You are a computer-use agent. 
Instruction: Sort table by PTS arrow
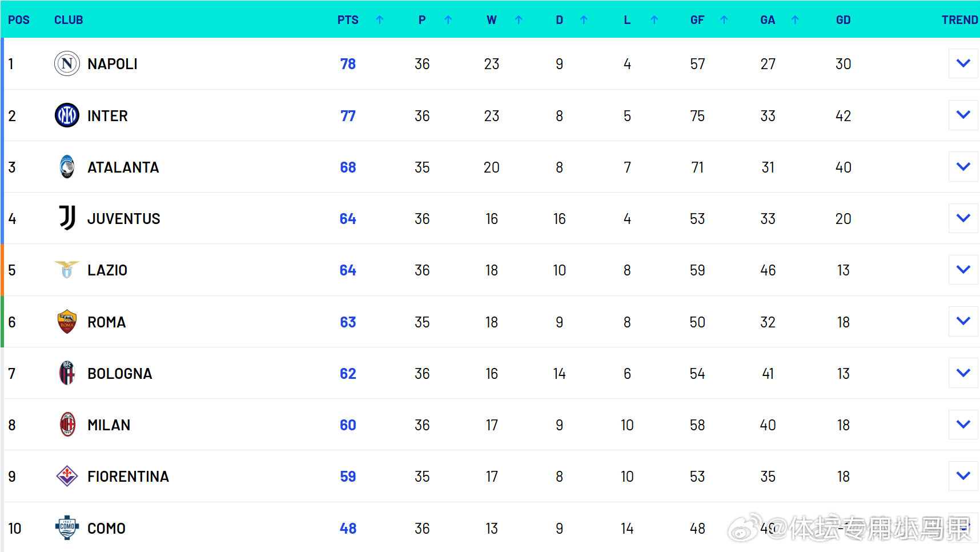click(x=380, y=20)
